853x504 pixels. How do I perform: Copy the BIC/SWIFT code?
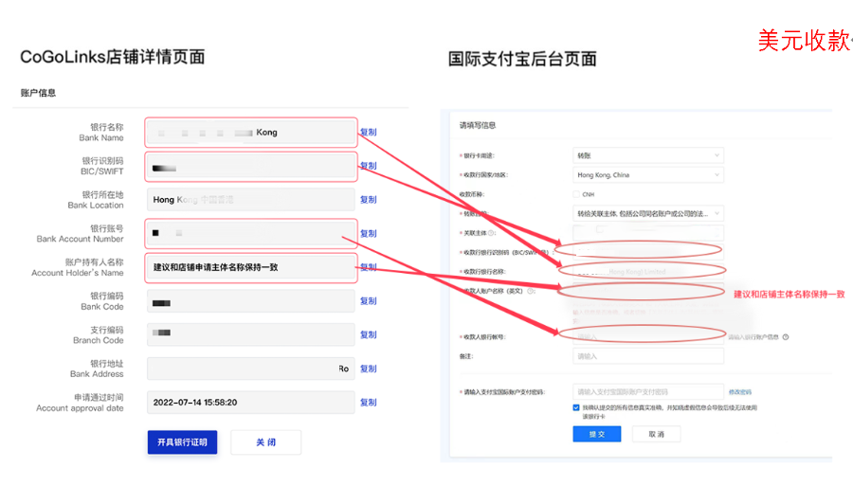pyautogui.click(x=368, y=166)
